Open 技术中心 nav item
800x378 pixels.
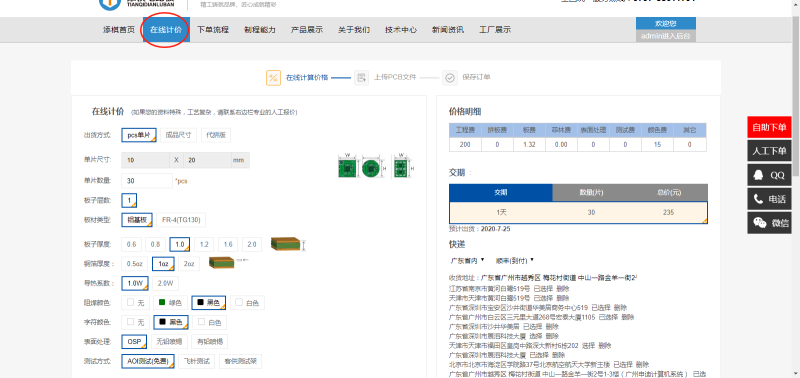tap(401, 30)
